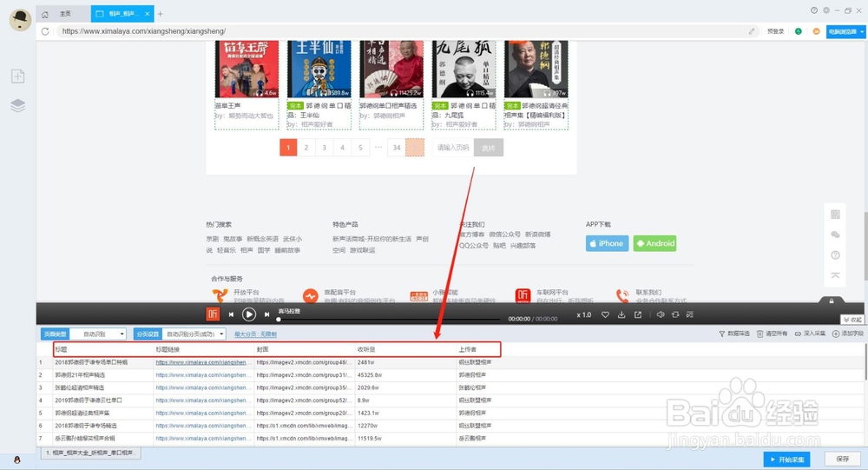Click the user avatar with hat
This screenshot has width=868, height=470.
[21, 20]
